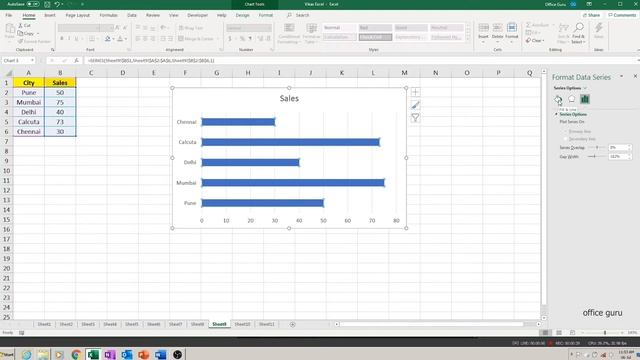The image size is (640, 360).
Task: Close the Format Data Series pane
Action: pos(635,76)
